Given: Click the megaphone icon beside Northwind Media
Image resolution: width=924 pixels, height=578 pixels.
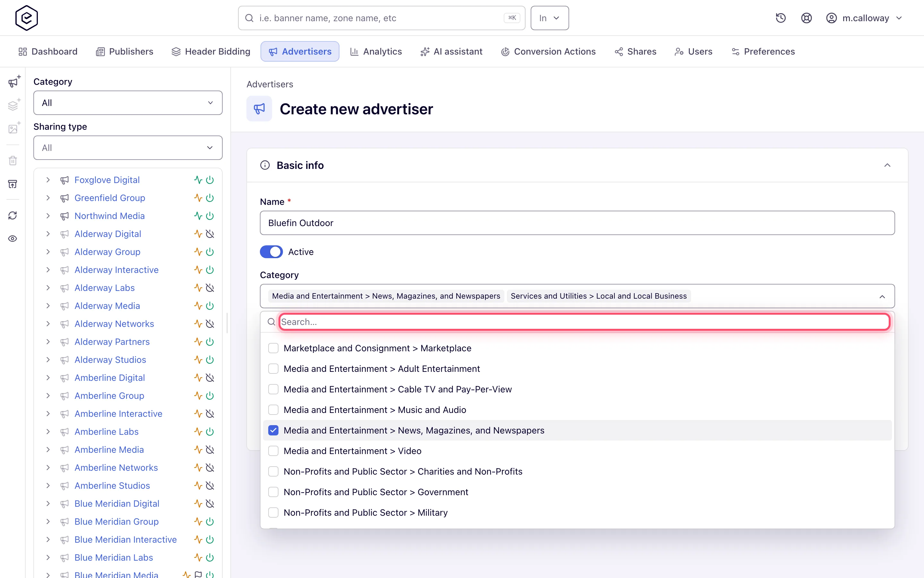Looking at the screenshot, I should point(64,216).
